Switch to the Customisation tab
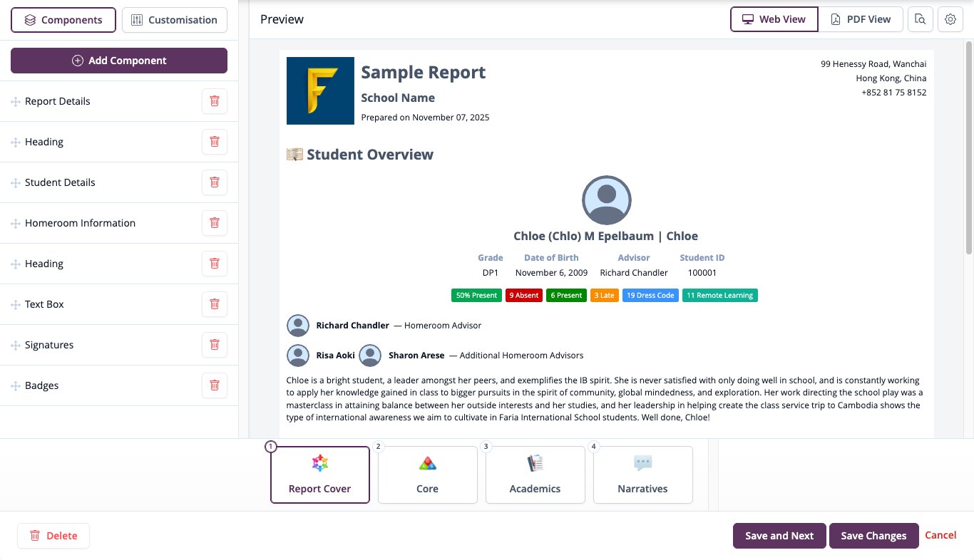The image size is (974, 560). click(x=175, y=20)
